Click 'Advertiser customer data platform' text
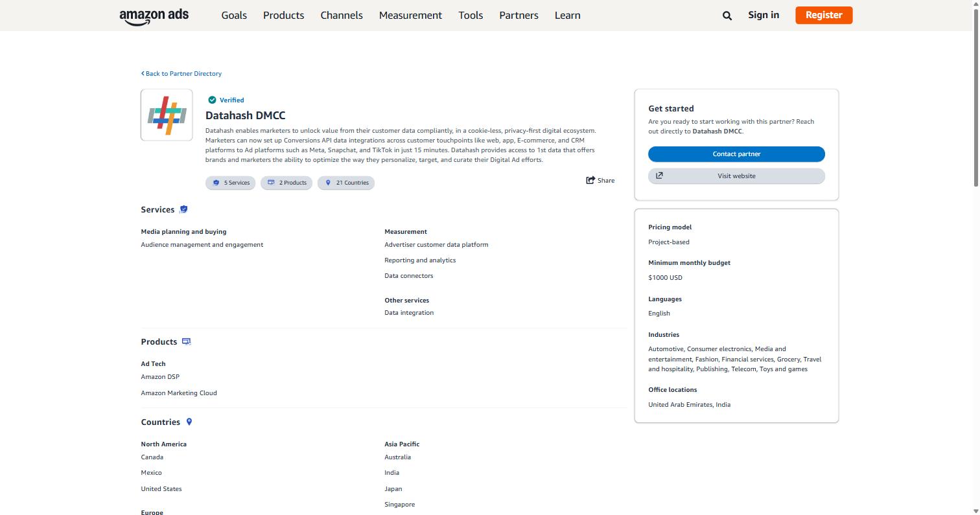 (x=436, y=244)
